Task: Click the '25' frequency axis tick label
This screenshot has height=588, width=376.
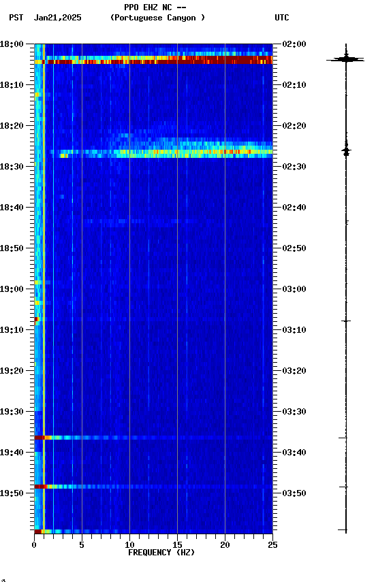Action: tap(272, 545)
